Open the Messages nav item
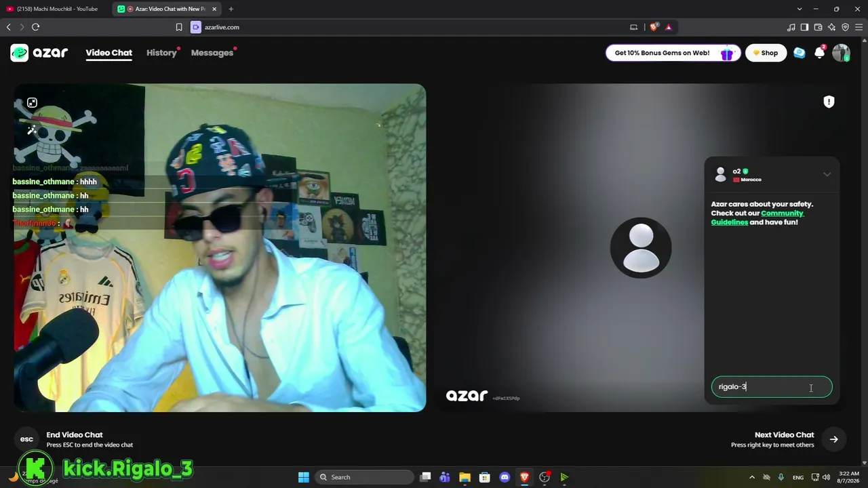The height and width of the screenshot is (488, 868). [x=212, y=53]
